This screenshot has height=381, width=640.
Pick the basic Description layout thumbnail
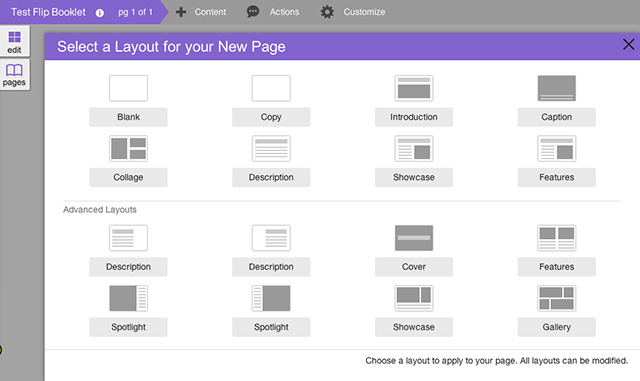coord(271,149)
